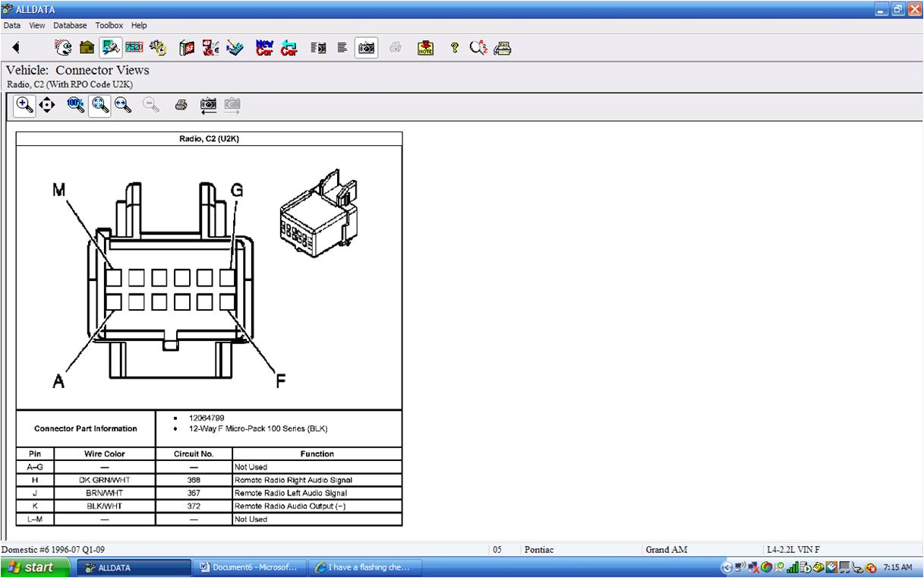
Task: Toggle the camera graphics view on the toolbar
Action: [x=365, y=47]
